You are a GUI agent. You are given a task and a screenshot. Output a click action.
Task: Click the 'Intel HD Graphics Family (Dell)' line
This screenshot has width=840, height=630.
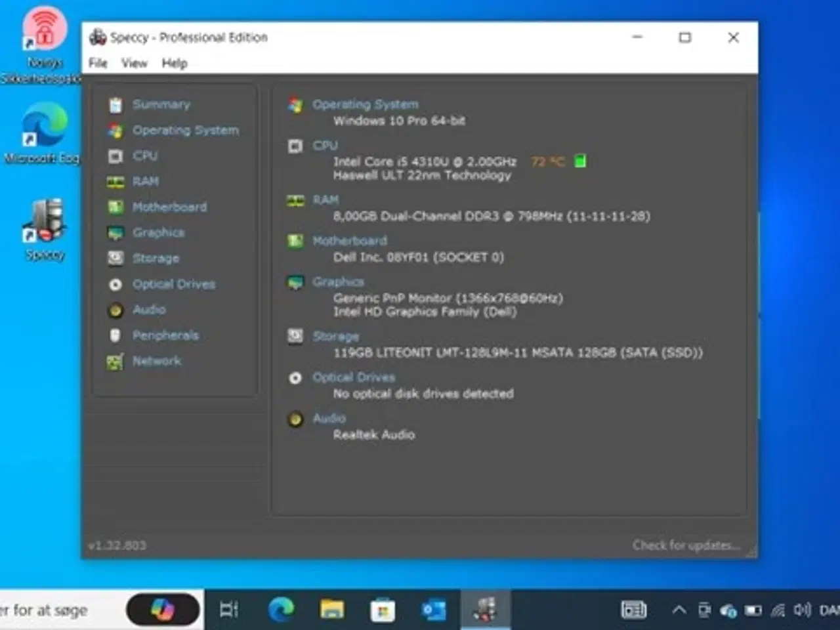[x=425, y=312]
